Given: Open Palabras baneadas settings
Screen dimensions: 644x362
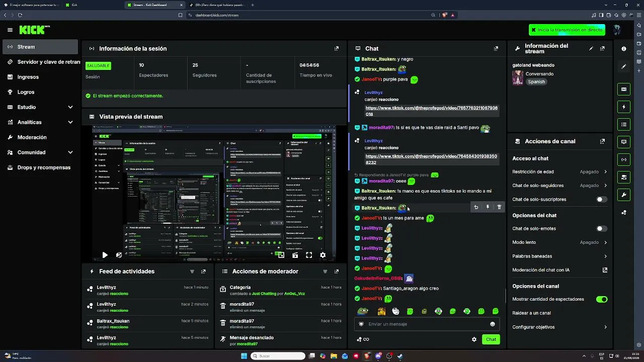Looking at the screenshot, I should coord(559,256).
